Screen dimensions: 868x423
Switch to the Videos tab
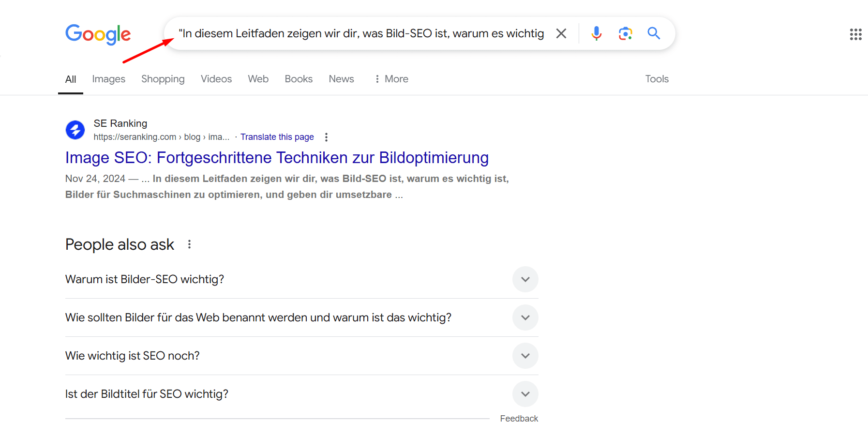[x=216, y=79]
